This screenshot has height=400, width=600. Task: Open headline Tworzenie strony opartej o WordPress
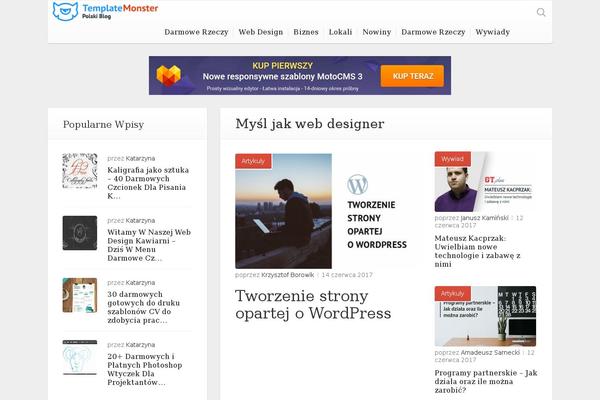coord(313,304)
